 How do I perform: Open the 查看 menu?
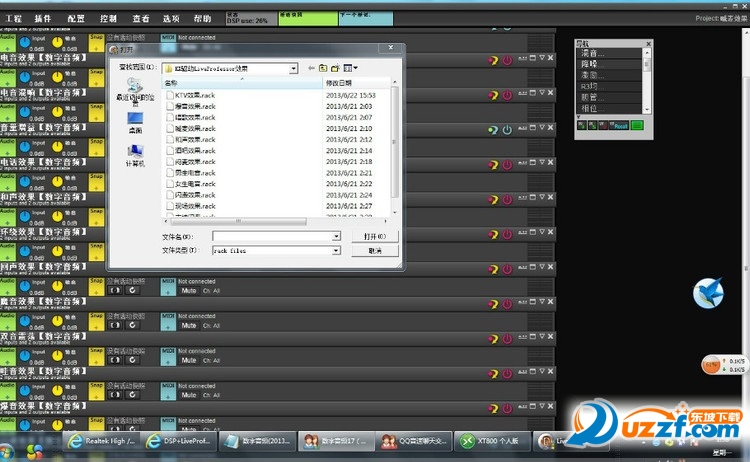pos(141,19)
